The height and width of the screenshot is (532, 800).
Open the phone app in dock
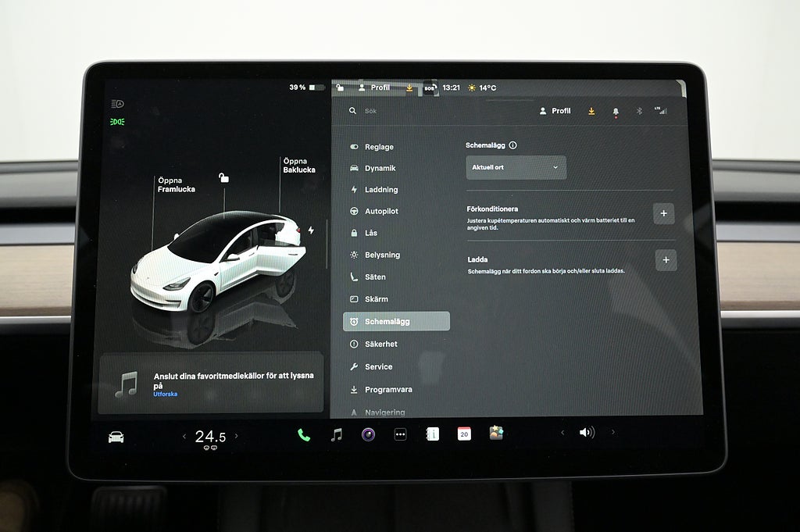304,435
